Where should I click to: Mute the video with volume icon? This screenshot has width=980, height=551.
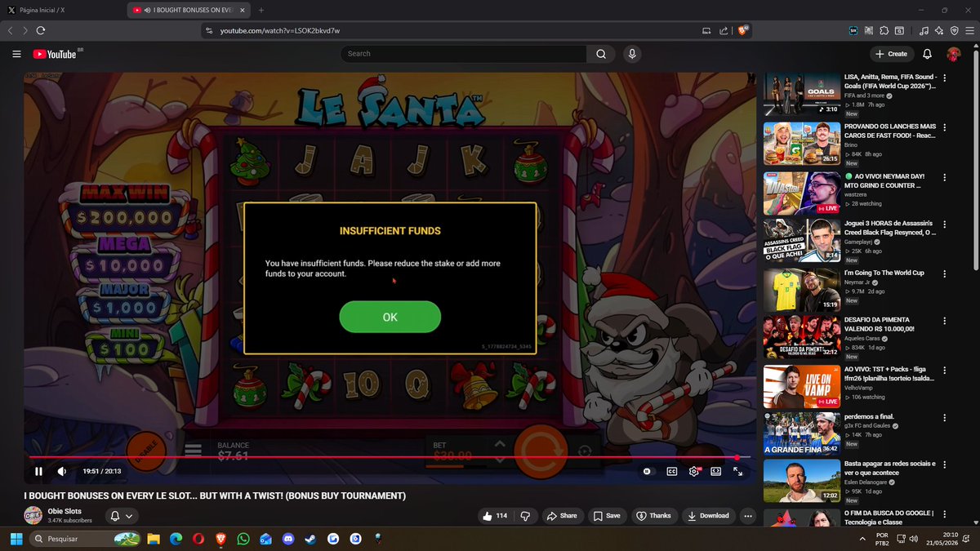[62, 471]
